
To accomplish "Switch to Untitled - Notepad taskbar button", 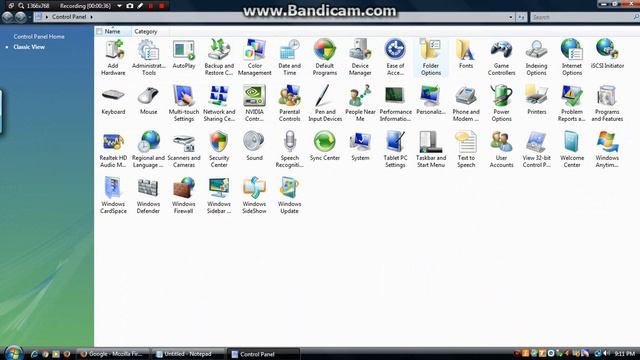I will (188, 354).
